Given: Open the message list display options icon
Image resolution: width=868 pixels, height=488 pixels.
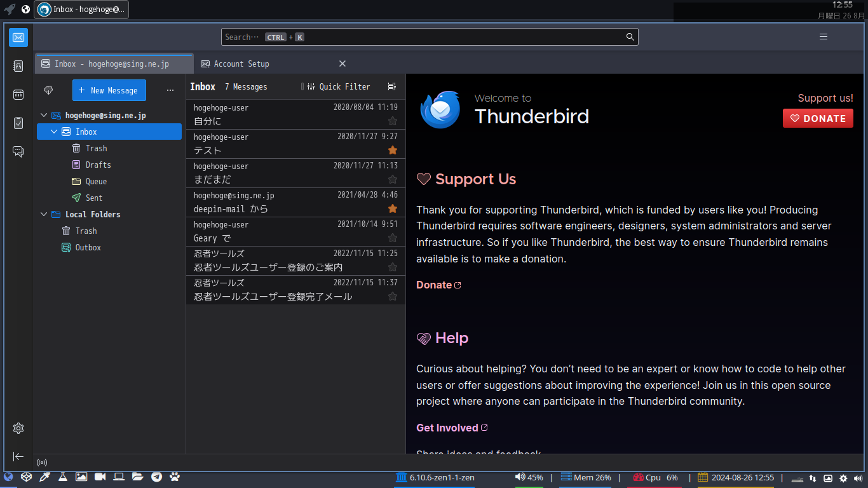Looking at the screenshot, I should (x=392, y=86).
